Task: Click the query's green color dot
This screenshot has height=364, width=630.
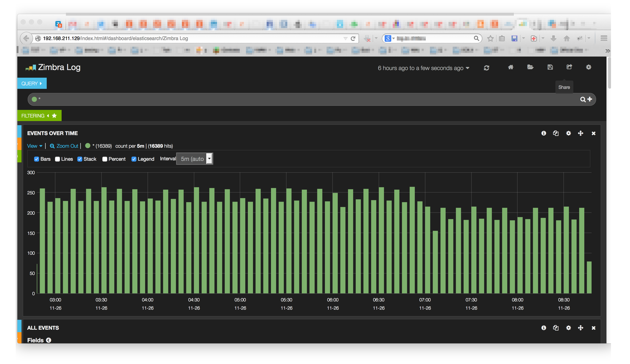Action: 34,99
